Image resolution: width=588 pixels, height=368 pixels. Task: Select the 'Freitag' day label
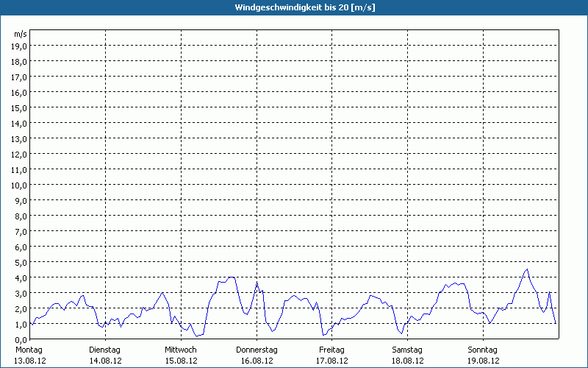[332, 350]
